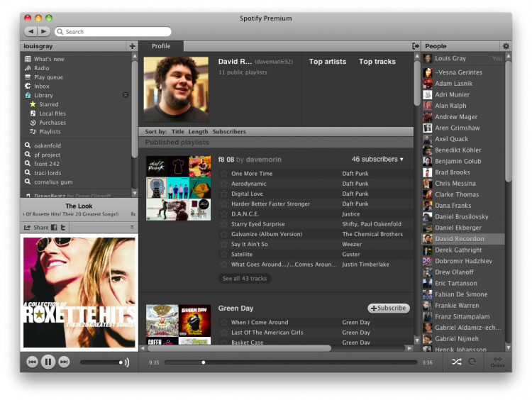This screenshot has height=400, width=532.
Task: Open the front 242 saved search
Action: 47,164
